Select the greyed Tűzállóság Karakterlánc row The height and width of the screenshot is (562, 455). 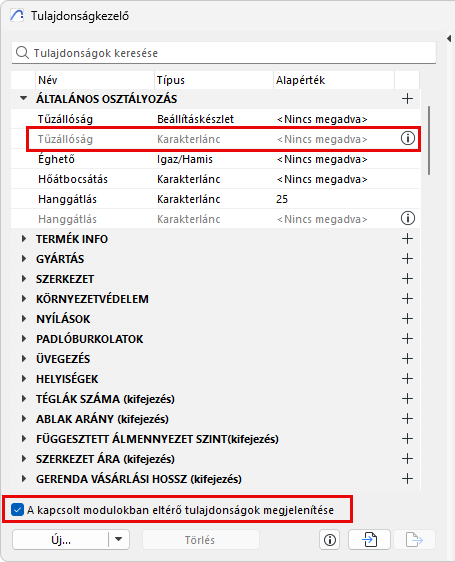(215, 139)
